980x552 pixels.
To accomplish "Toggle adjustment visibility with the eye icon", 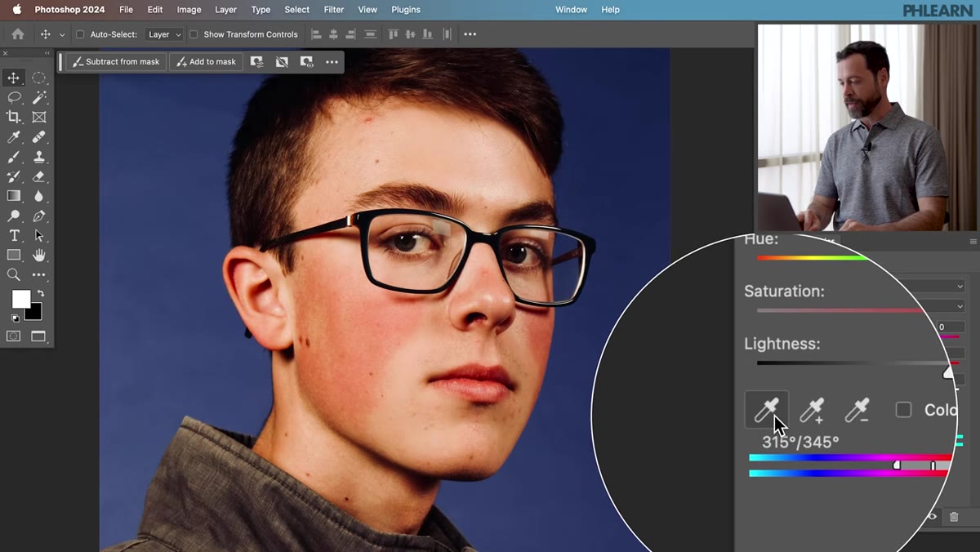I will click(x=932, y=517).
